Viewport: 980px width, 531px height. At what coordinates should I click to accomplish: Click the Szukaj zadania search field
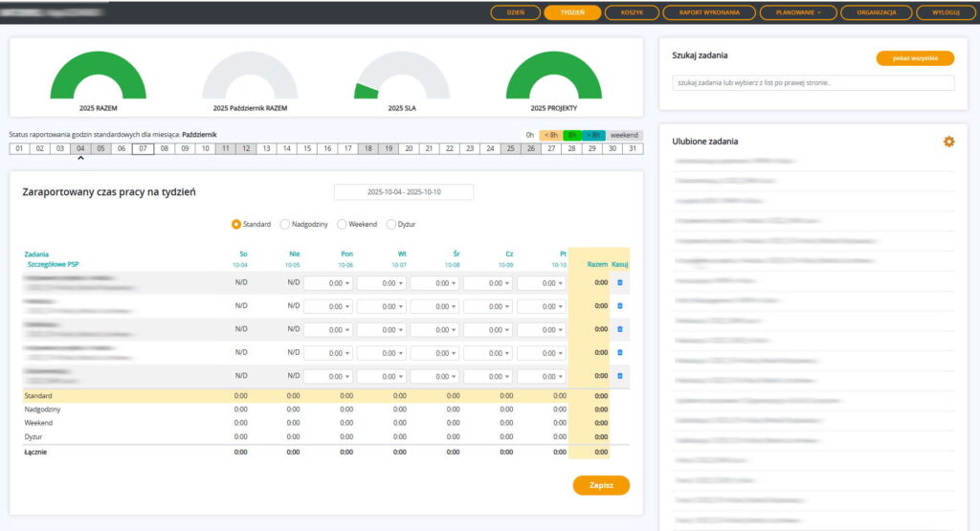click(813, 83)
